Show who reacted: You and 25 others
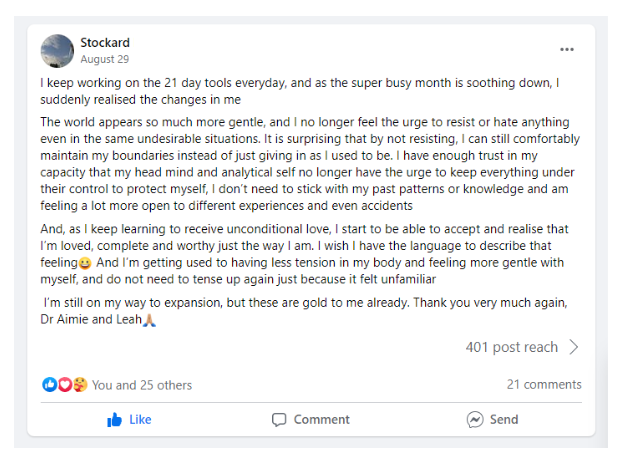 [142, 385]
